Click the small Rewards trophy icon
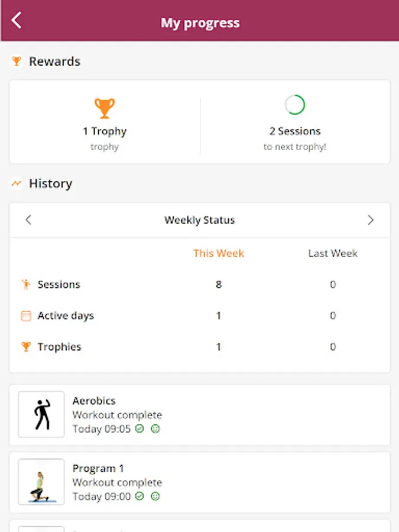Image resolution: width=399 pixels, height=532 pixels. coord(17,61)
